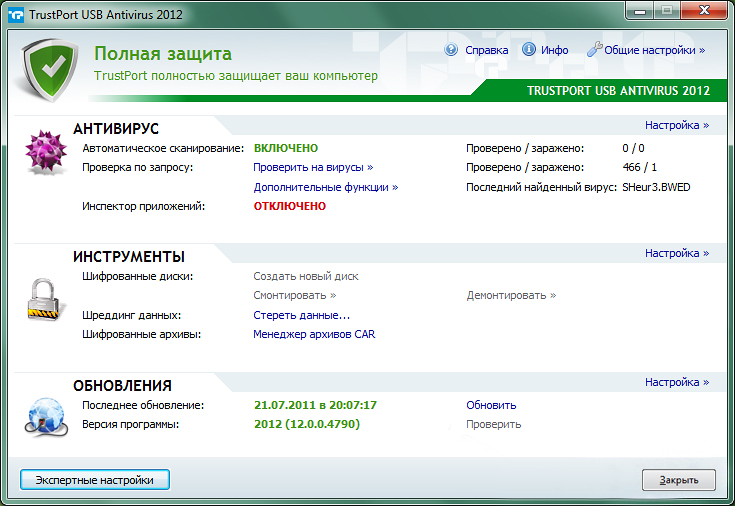
Task: Select last update date 21.07.2011 в 20:07:17
Action: click(x=315, y=405)
